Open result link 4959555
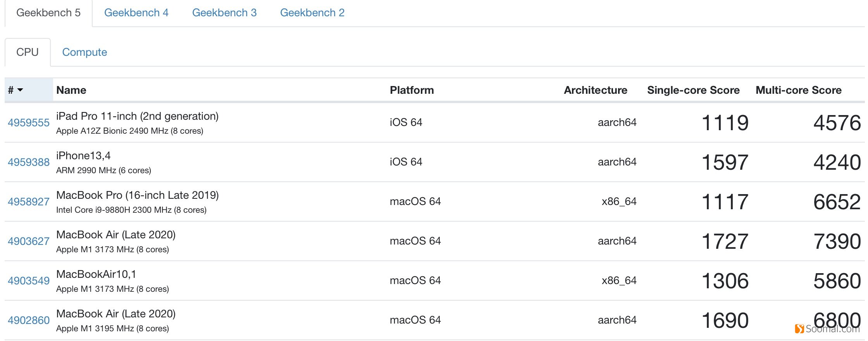Image resolution: width=868 pixels, height=341 pixels. point(29,123)
